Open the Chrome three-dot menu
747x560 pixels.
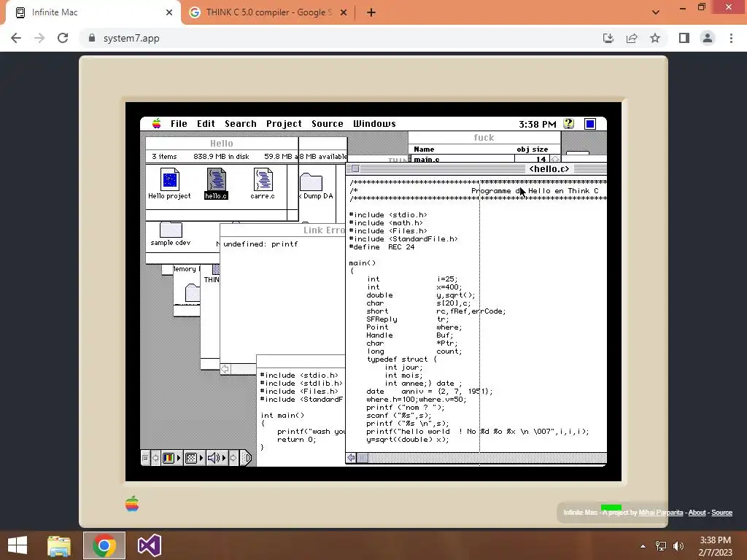(731, 38)
